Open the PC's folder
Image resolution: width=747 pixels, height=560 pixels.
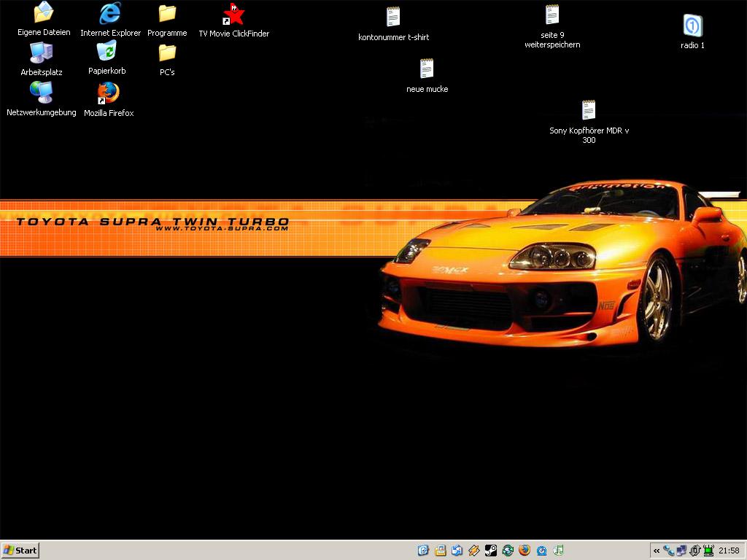point(167,52)
